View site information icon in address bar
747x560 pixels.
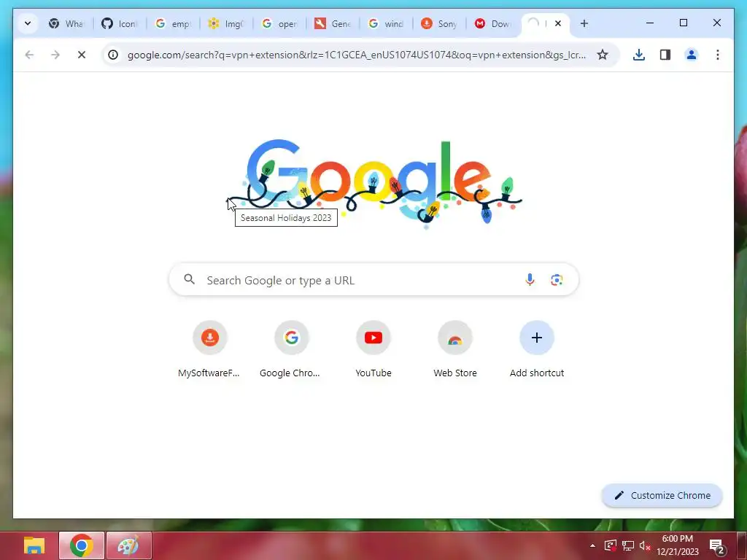point(113,55)
